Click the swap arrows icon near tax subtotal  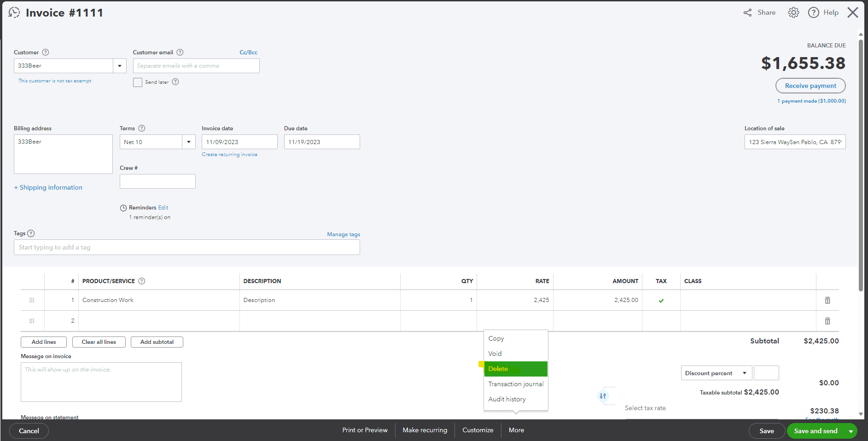(604, 396)
